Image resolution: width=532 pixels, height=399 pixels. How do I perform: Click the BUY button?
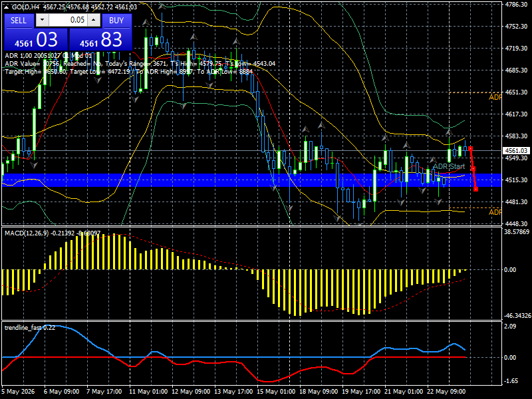[x=116, y=21]
